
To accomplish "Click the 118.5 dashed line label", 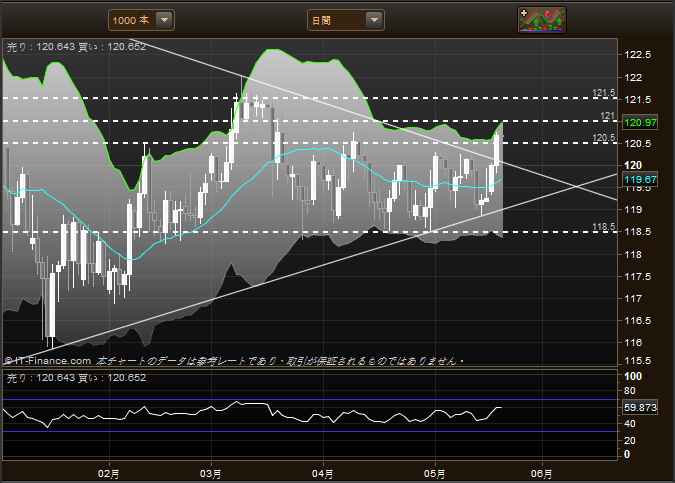I will tap(604, 227).
